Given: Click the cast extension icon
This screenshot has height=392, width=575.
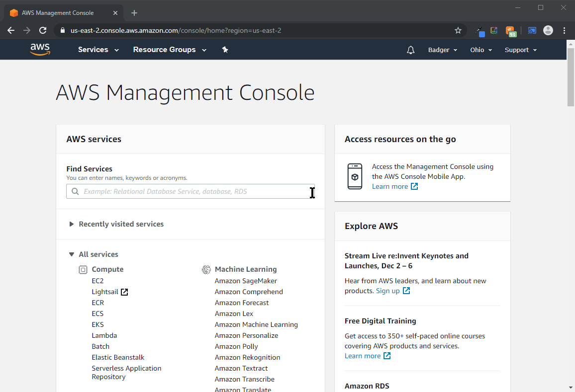Looking at the screenshot, I should (x=532, y=30).
